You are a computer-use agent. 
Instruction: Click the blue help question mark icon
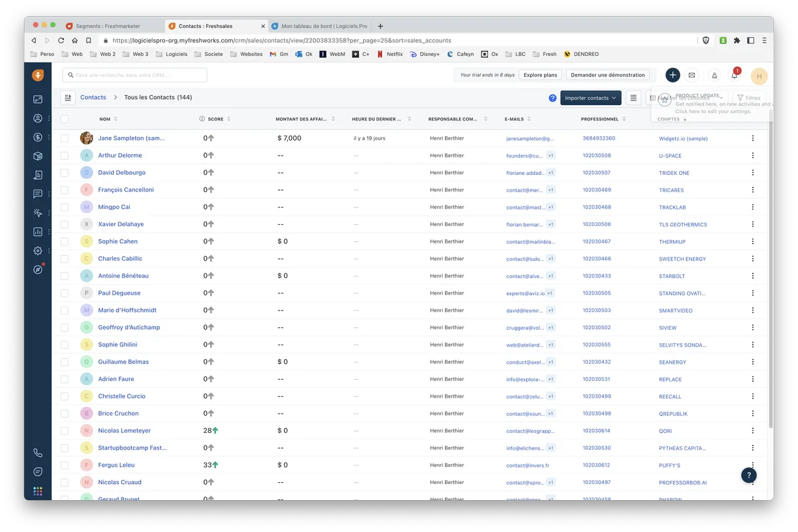552,98
